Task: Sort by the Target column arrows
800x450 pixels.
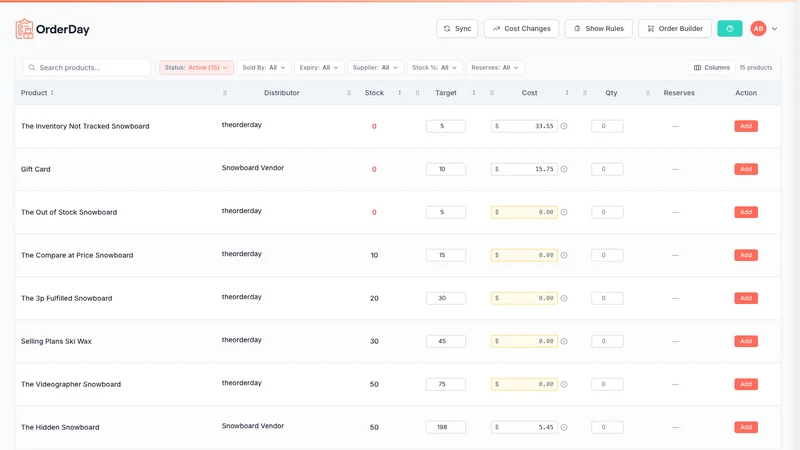Action: click(474, 93)
